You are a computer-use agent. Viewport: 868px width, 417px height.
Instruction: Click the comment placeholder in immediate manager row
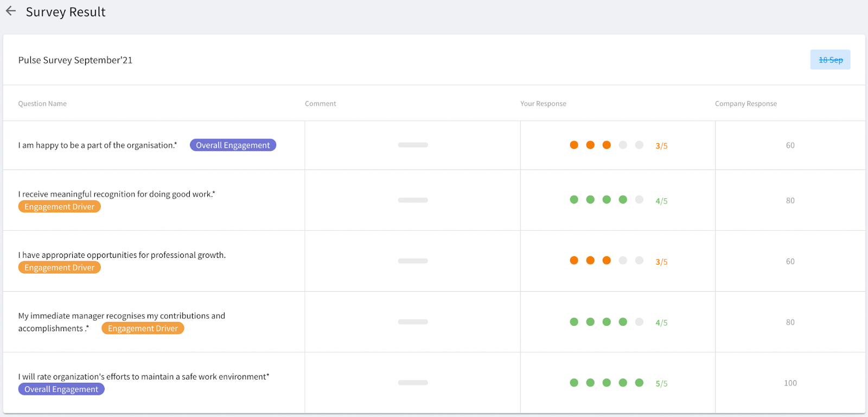413,321
